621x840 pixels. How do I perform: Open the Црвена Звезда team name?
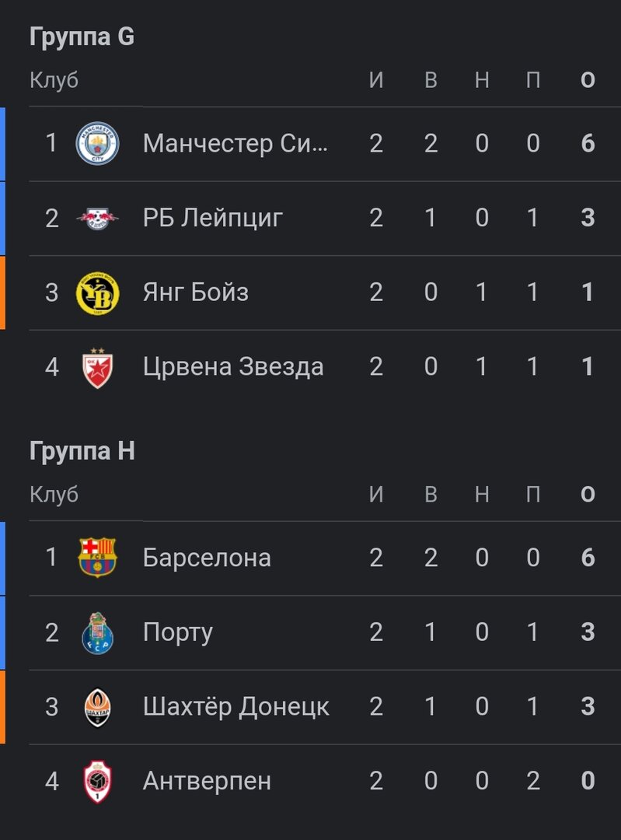point(233,367)
